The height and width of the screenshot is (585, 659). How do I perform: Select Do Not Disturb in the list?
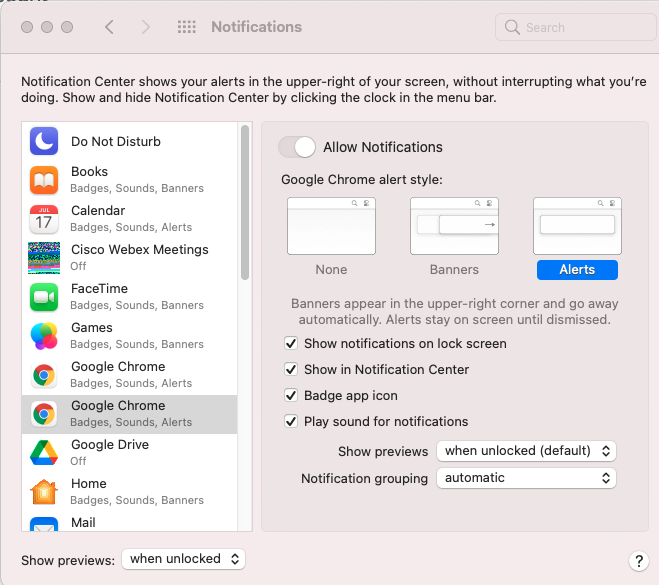pos(116,141)
